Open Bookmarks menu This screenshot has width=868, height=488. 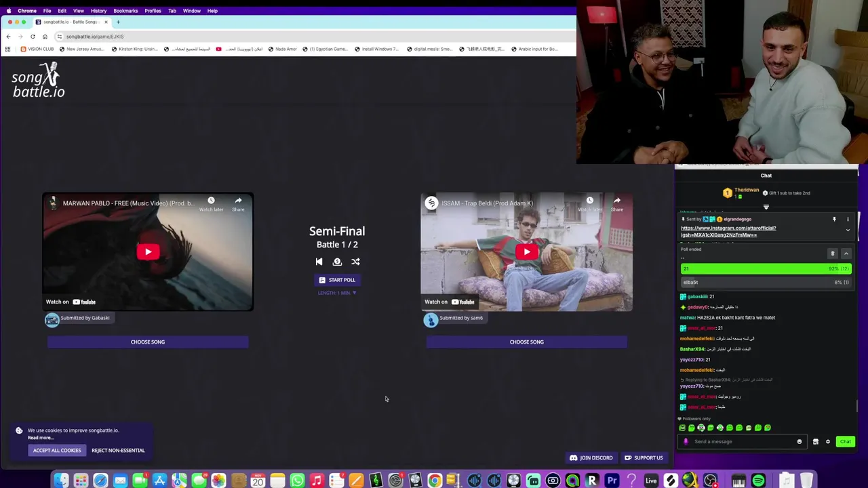(125, 11)
